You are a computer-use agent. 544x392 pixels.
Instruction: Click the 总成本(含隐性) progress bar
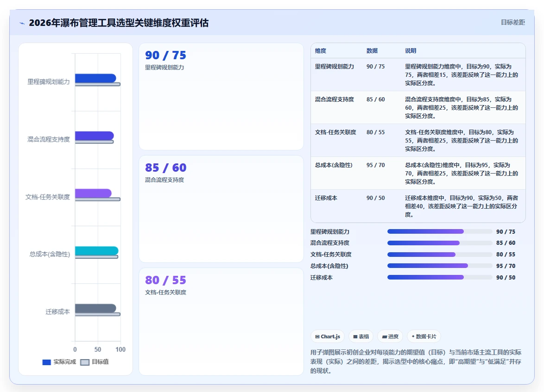(440, 266)
